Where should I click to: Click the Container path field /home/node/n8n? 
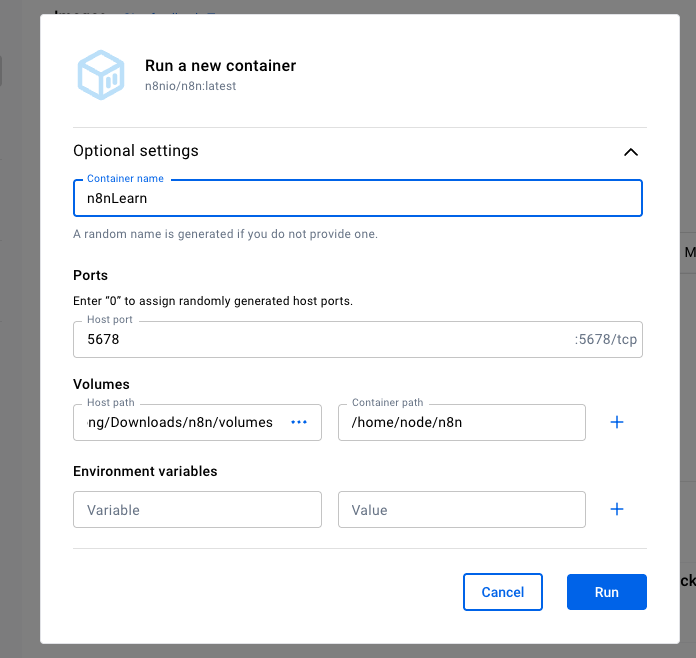pos(462,422)
